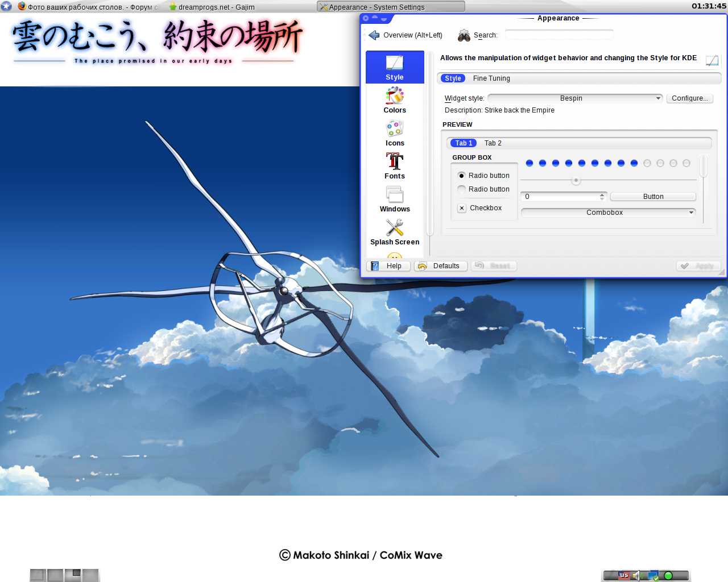
Task: Switch to third virtual desktop in pager
Action: [x=73, y=575]
